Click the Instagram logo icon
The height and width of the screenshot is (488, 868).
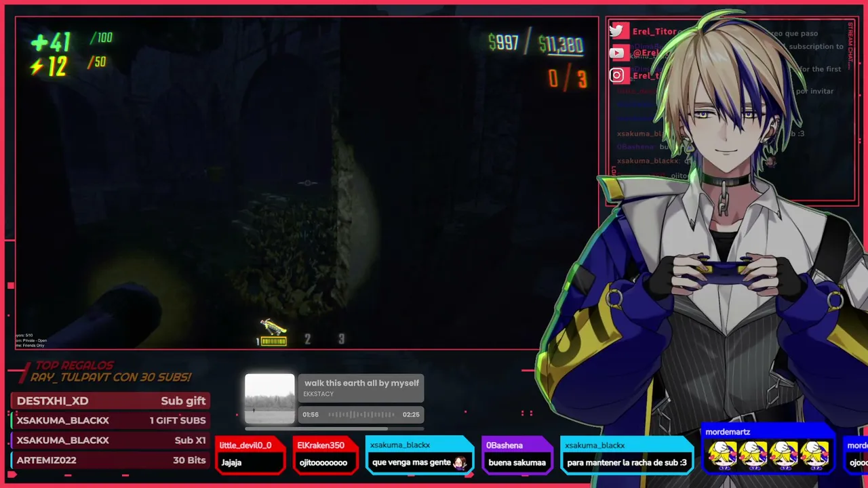pos(617,75)
